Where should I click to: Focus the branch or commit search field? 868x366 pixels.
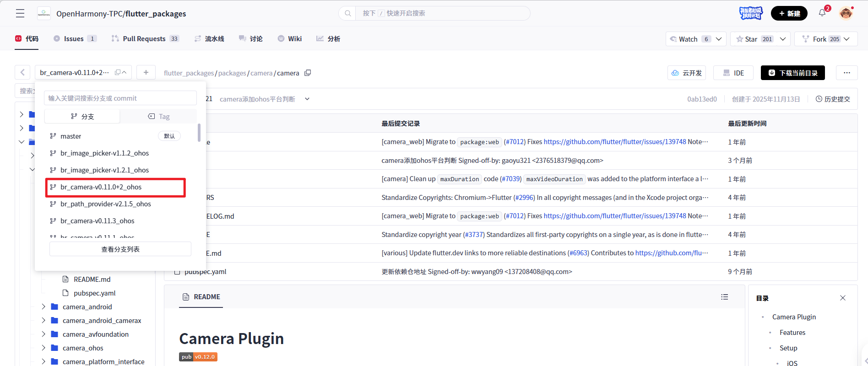pyautogui.click(x=120, y=98)
